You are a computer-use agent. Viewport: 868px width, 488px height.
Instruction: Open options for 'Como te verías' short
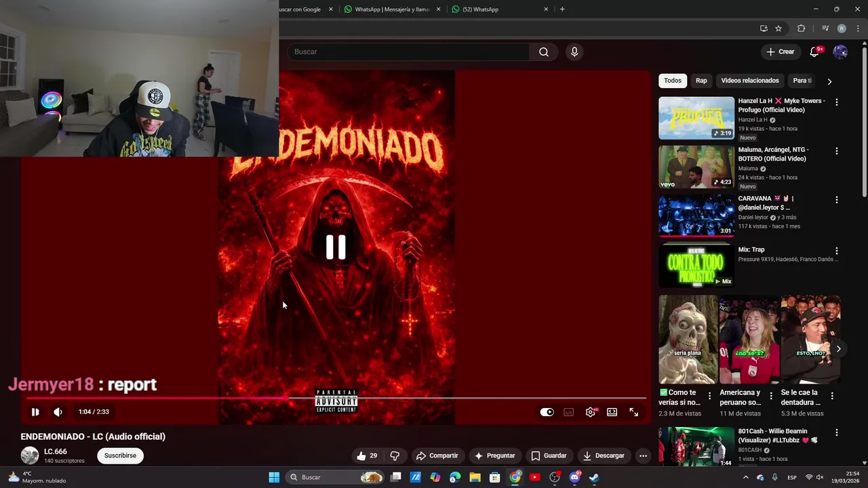[709, 396]
